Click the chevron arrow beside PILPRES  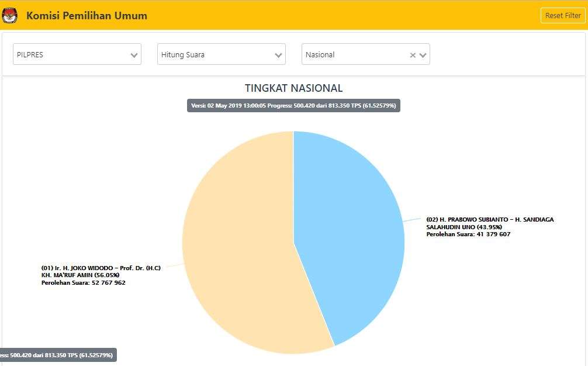(x=134, y=55)
